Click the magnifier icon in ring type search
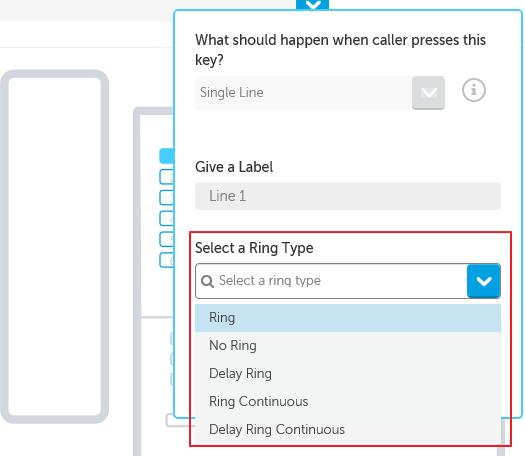The height and width of the screenshot is (456, 525). click(207, 281)
